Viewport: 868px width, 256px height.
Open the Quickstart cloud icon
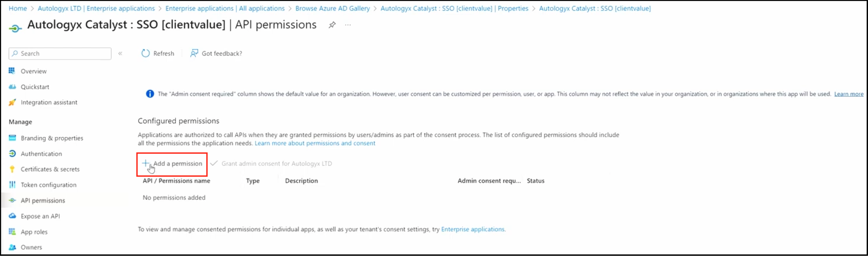[x=12, y=87]
